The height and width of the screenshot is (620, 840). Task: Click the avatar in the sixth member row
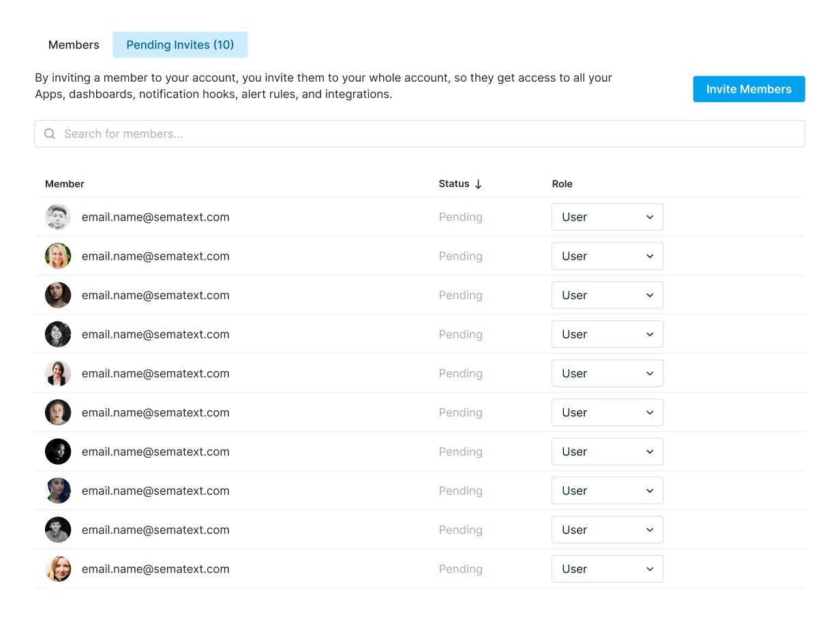pos(58,412)
